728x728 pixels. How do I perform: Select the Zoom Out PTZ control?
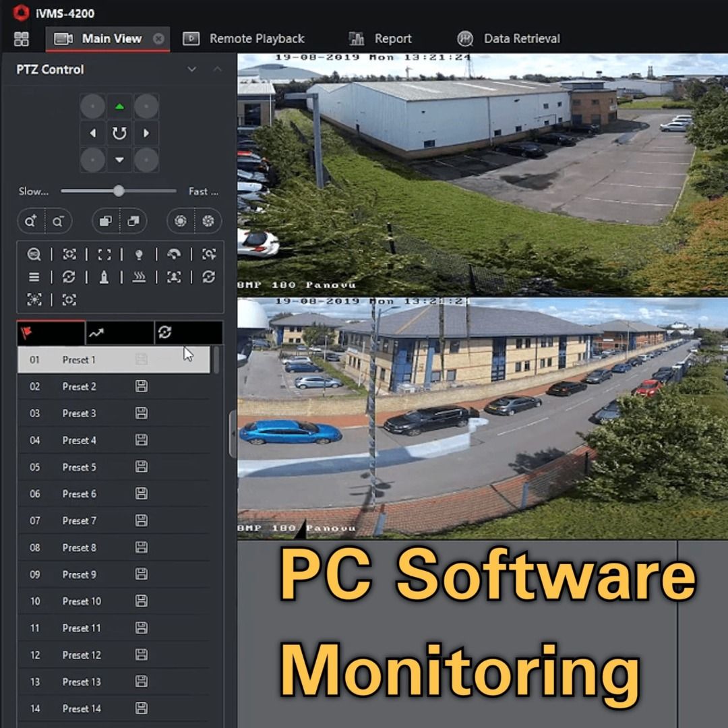(59, 221)
